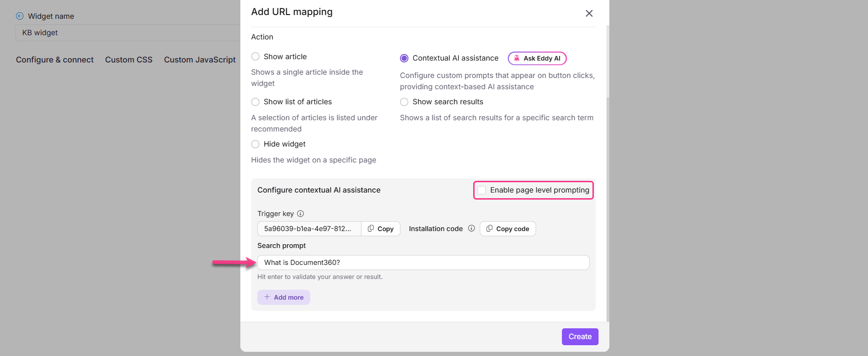Select the Contextual AI assistance option

pyautogui.click(x=404, y=58)
